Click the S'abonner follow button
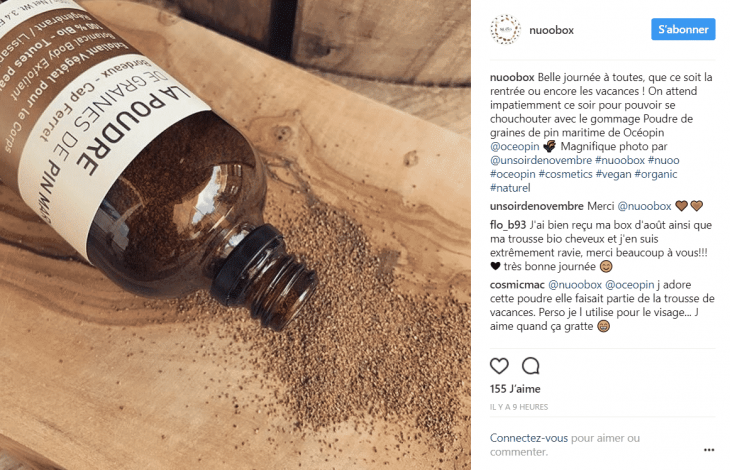This screenshot has height=470, width=730. tap(683, 29)
